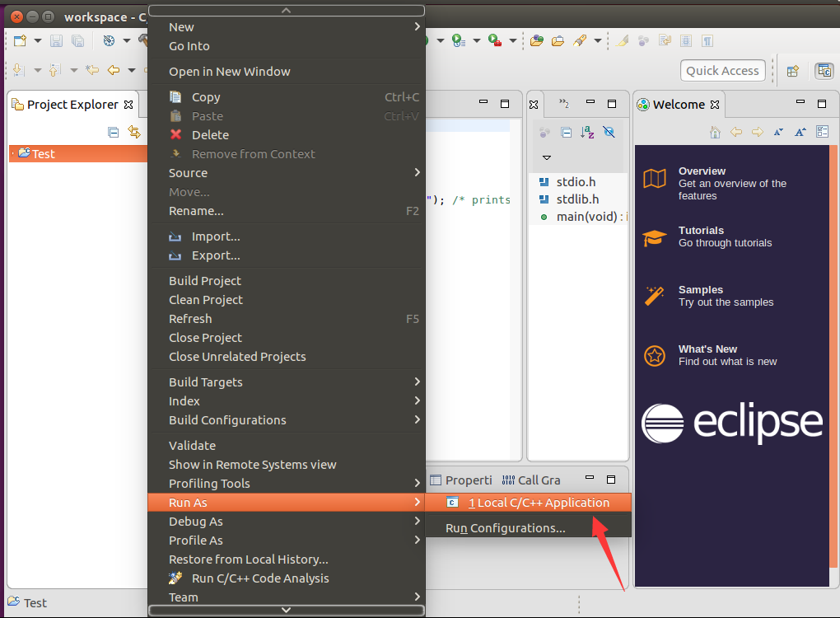Click the Open Task briefcase folder icon
Image resolution: width=840 pixels, height=618 pixels.
pos(558,40)
